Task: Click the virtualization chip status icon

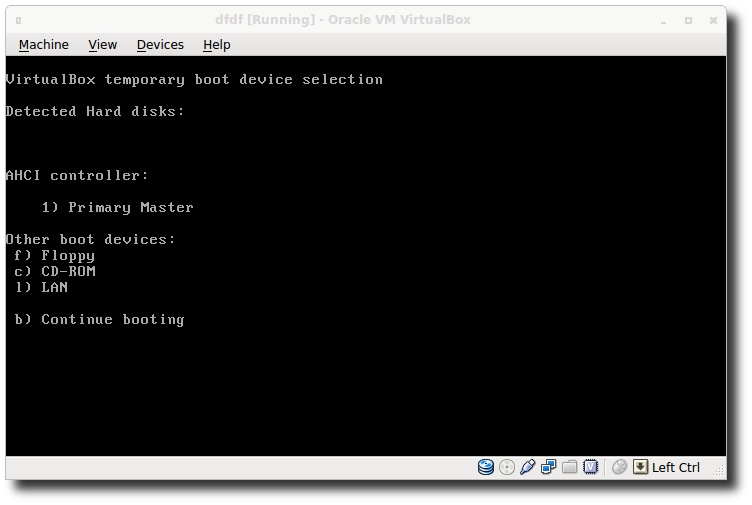Action: (590, 467)
